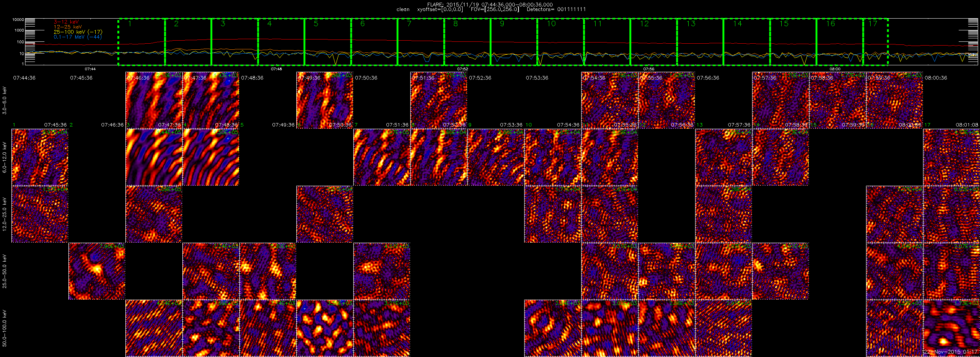
Task: Select the 6.0-12.0 keV image labeled 8.97E+04
Action: point(40,157)
